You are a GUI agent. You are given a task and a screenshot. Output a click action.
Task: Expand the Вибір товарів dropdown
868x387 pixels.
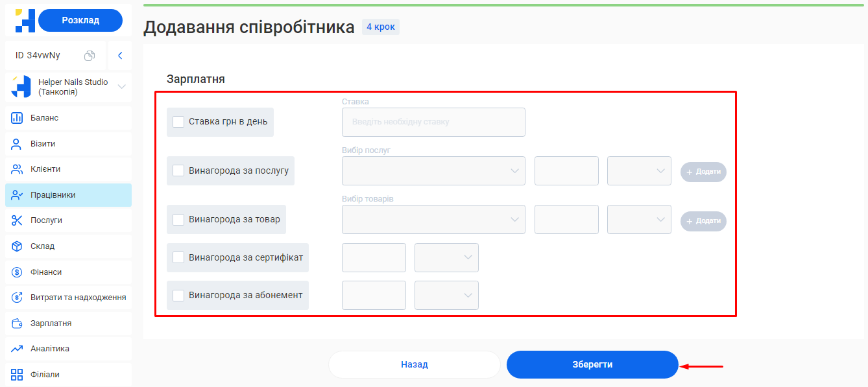[433, 219]
